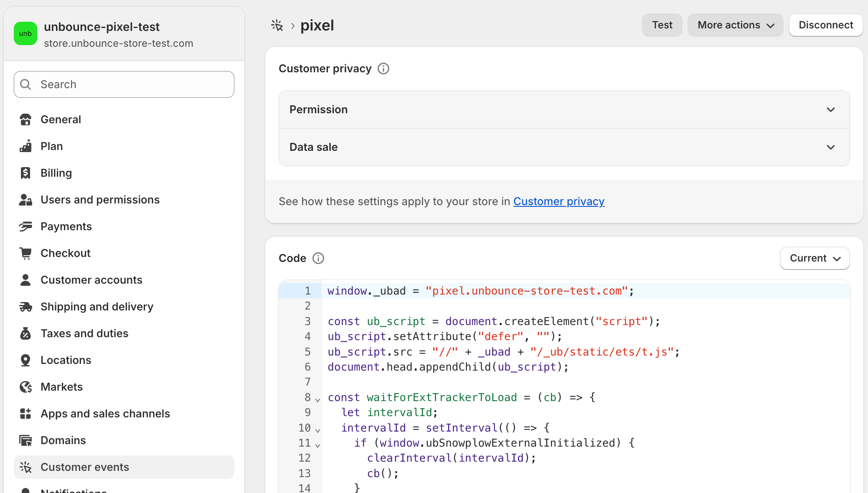Open the Current version dropdown
This screenshot has width=868, height=493.
pyautogui.click(x=815, y=258)
